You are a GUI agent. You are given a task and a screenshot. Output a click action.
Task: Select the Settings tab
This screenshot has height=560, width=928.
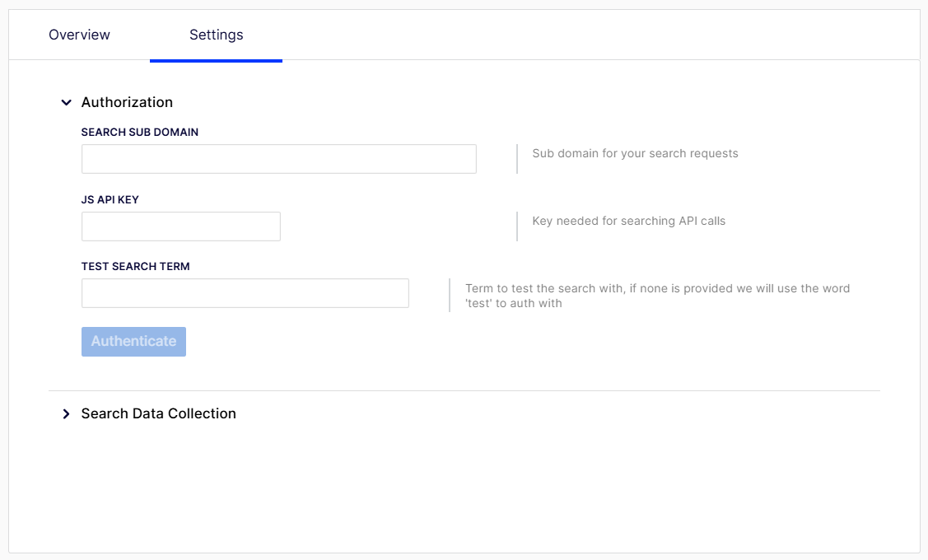pos(216,35)
